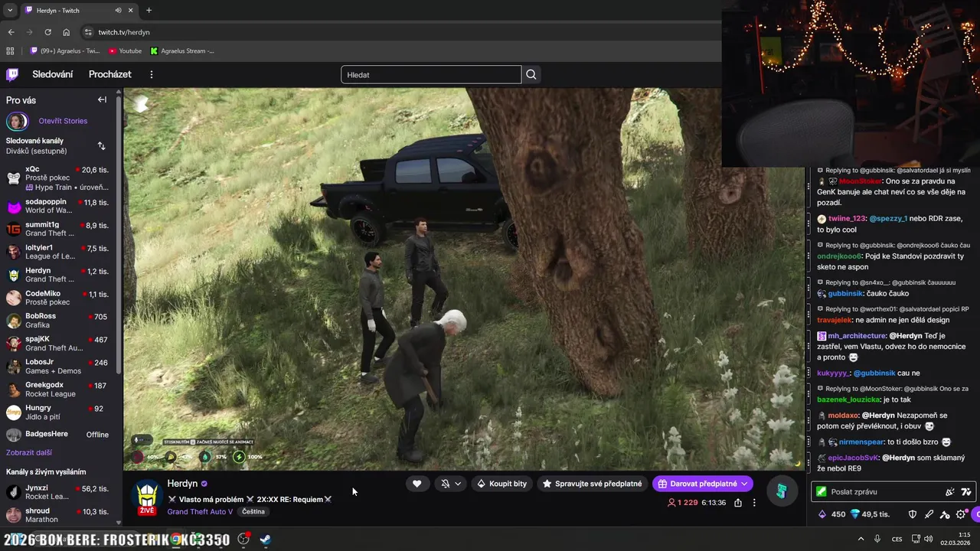Open the browser tab search dropdown
This screenshot has height=551, width=980.
10,11
